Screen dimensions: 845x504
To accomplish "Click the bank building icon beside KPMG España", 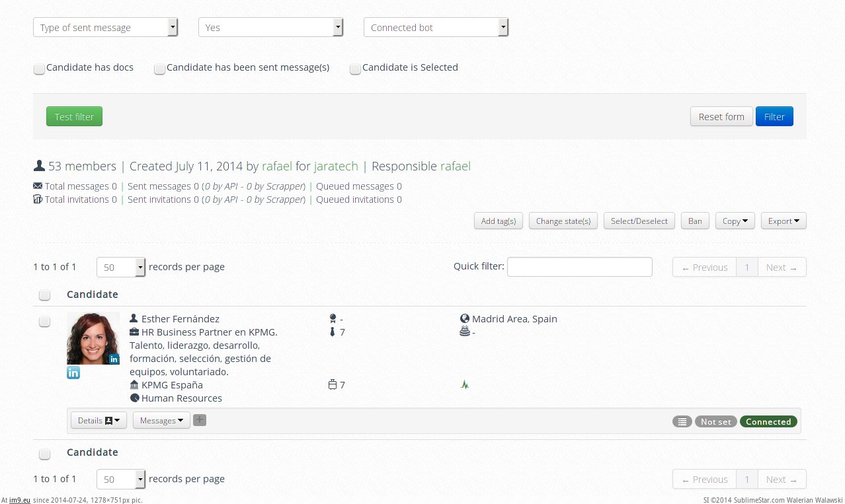I will [x=134, y=384].
